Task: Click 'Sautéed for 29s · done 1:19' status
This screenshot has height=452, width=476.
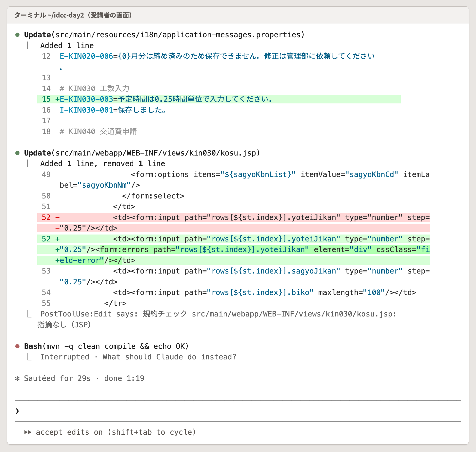Action: (84, 378)
